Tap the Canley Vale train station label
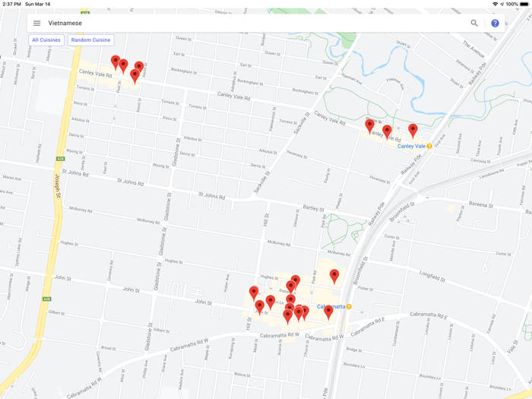This screenshot has height=399, width=532. [x=411, y=146]
